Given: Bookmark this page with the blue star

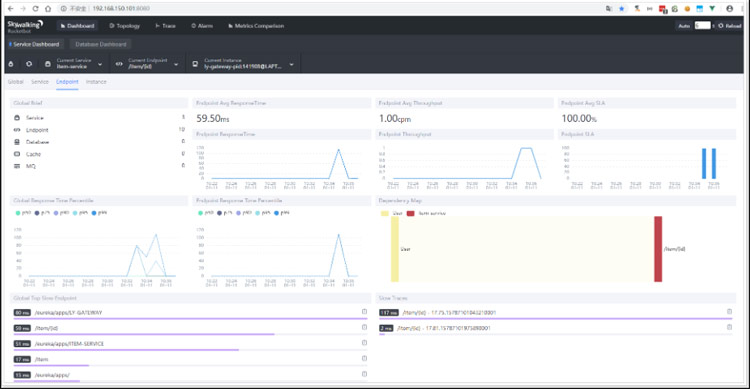Looking at the screenshot, I should (x=621, y=9).
